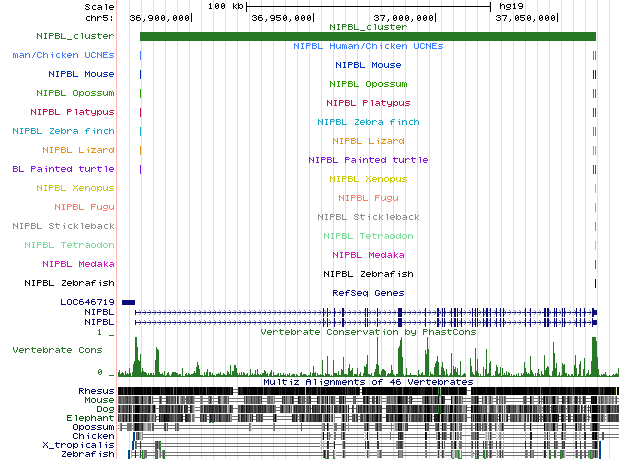The image size is (620, 459).
Task: Select the Rhesus alignment row label
Action: (x=95, y=391)
